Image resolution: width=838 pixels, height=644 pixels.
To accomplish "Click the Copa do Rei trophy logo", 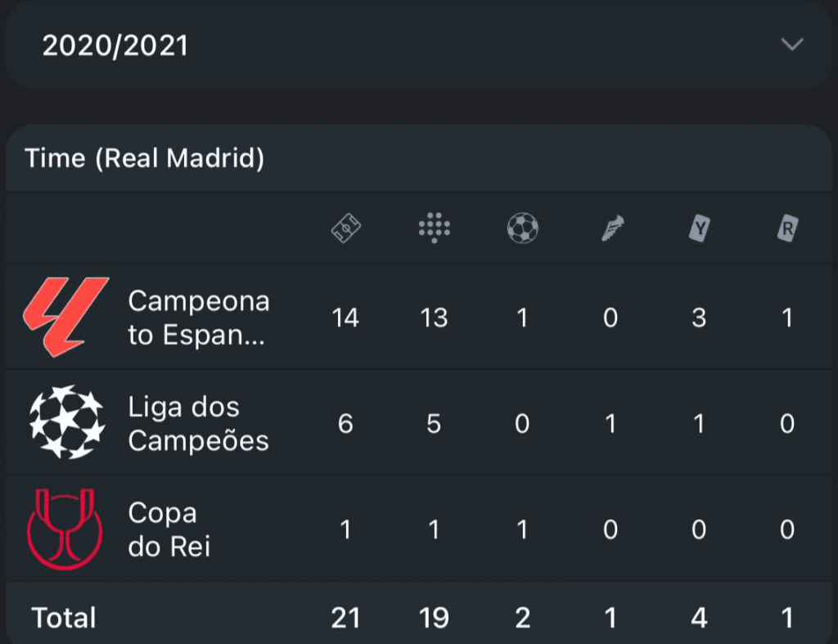I will (x=64, y=529).
